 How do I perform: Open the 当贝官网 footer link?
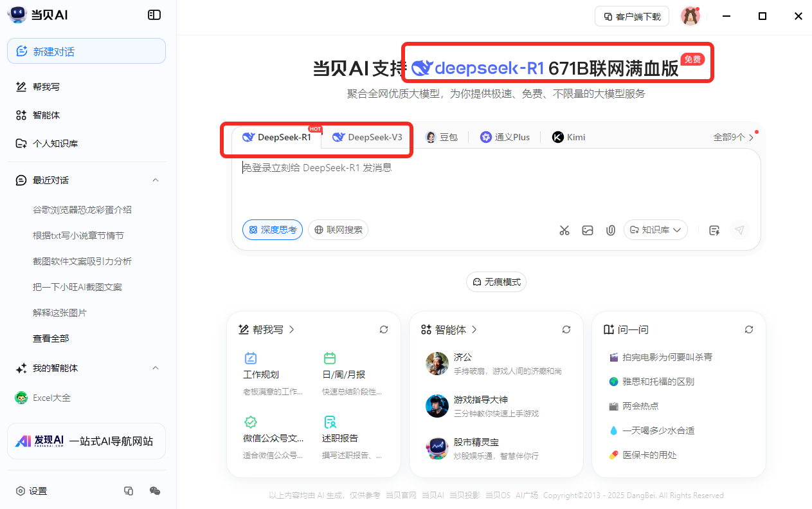pos(401,495)
